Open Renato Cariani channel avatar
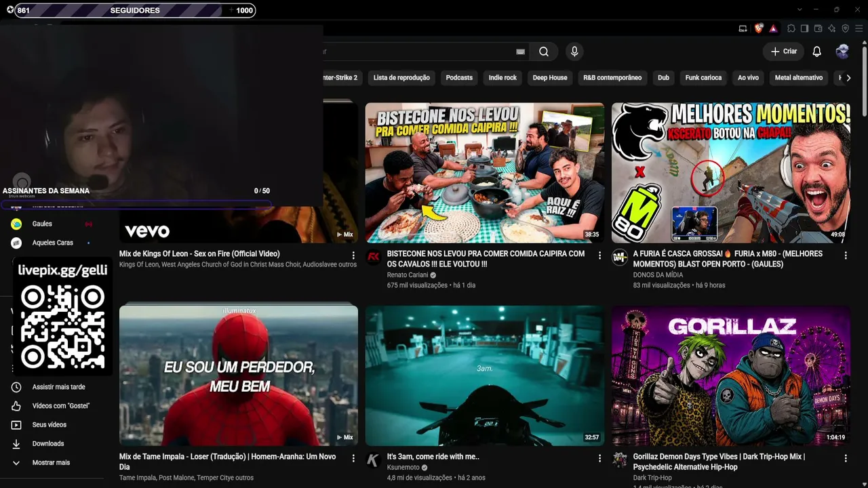This screenshot has width=868, height=488. point(374,258)
